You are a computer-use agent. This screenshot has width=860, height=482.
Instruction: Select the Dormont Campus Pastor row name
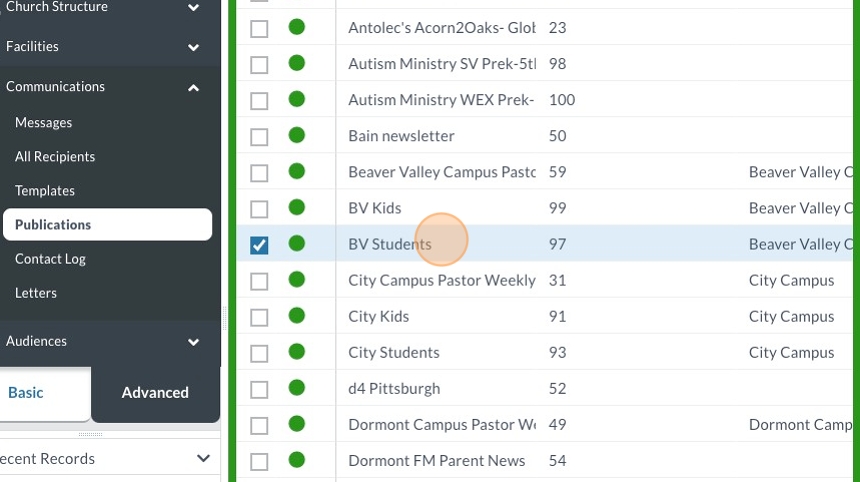(442, 425)
